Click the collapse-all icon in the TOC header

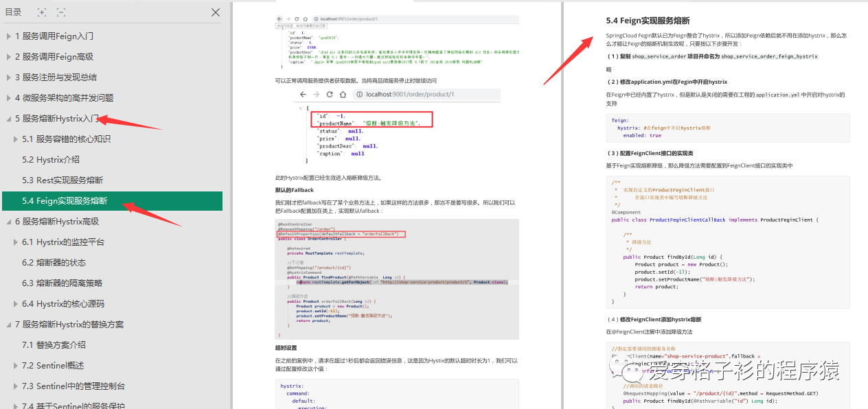61,12
